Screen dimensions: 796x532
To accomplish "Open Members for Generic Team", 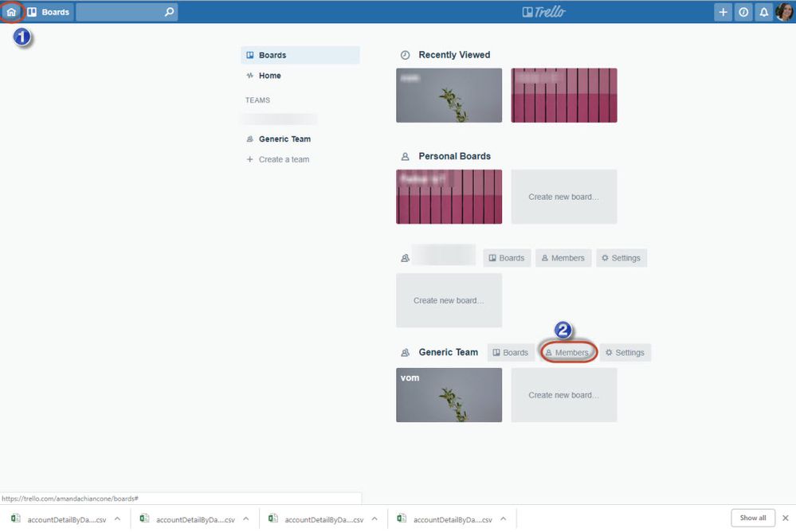I will [567, 352].
